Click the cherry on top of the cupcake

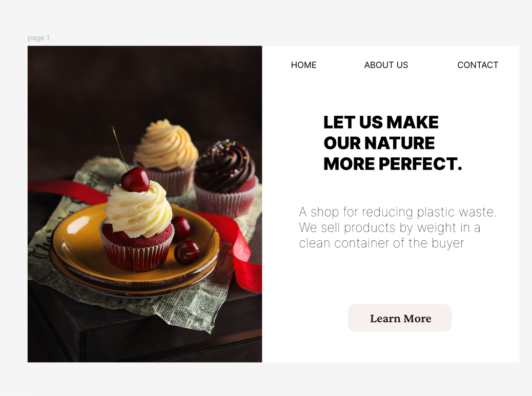point(135,179)
